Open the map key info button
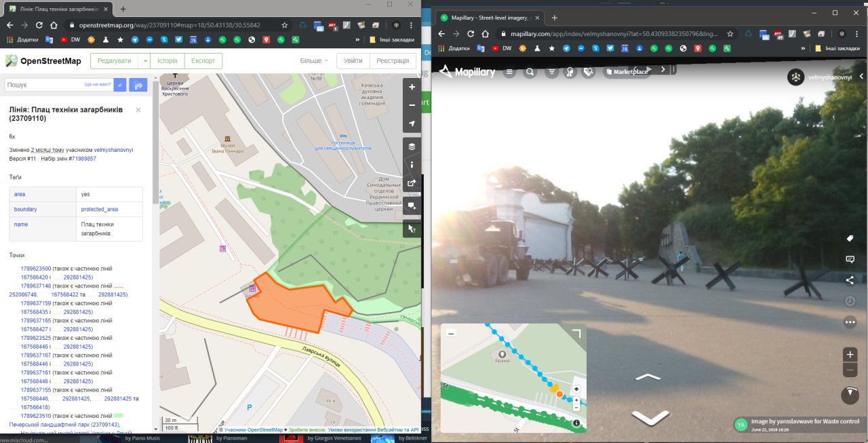This screenshot has height=443, width=868. pyautogui.click(x=412, y=164)
